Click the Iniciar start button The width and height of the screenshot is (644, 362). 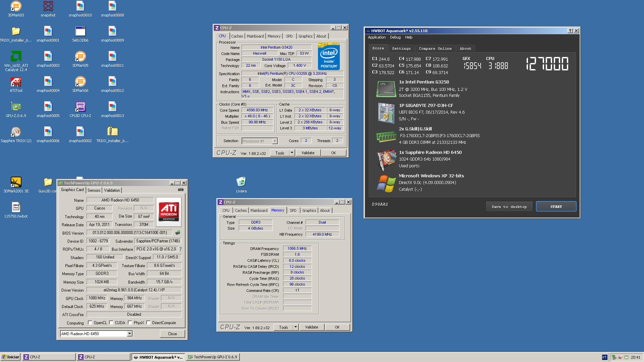[x=10, y=357]
